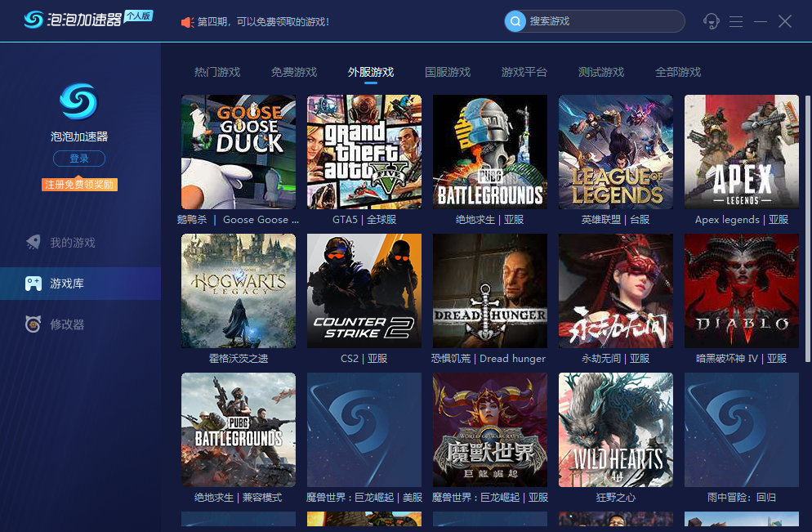Select Goose Goose Duck game cover
Viewport: 812px width, 532px height.
(239, 152)
